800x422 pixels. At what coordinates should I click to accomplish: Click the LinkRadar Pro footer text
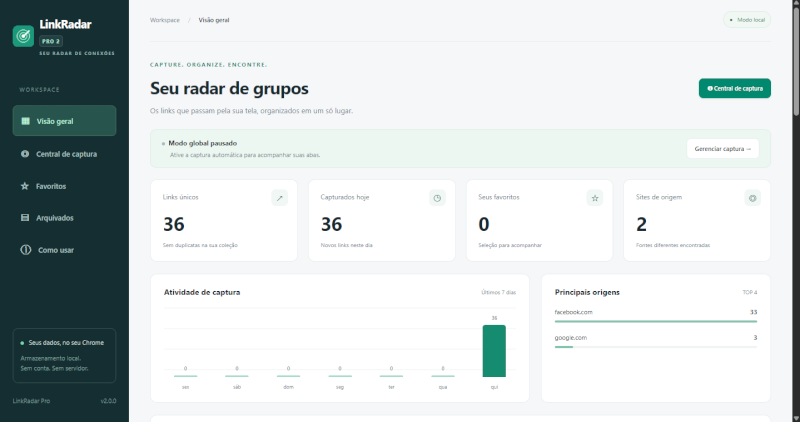click(x=31, y=401)
